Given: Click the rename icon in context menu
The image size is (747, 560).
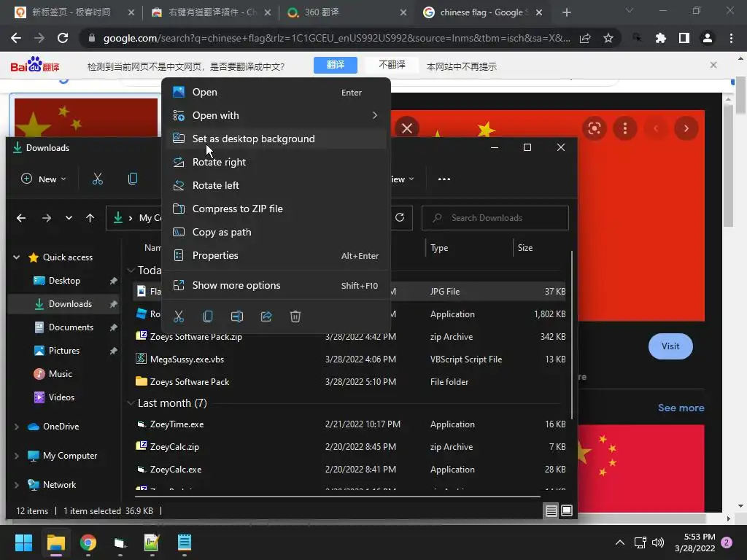Looking at the screenshot, I should pyautogui.click(x=237, y=316).
